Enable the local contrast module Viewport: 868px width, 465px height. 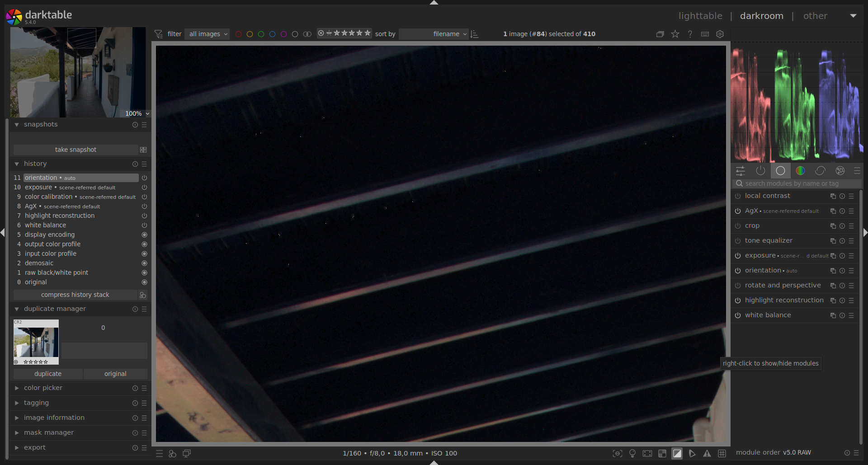[x=738, y=196]
